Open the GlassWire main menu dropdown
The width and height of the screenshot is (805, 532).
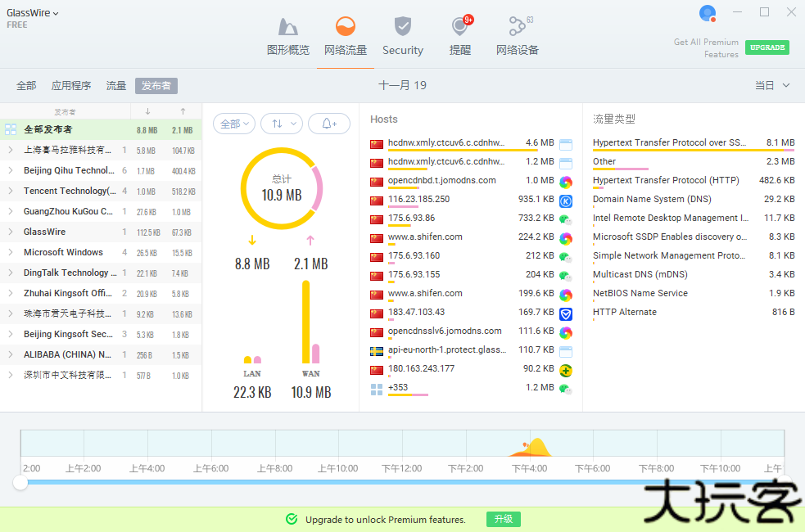(x=32, y=13)
